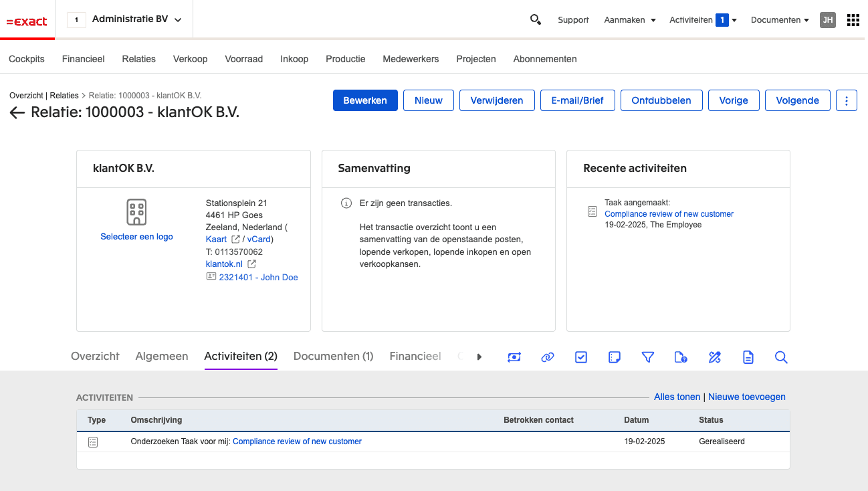Open the Inkoop menu
The width and height of the screenshot is (868, 491).
(x=294, y=59)
